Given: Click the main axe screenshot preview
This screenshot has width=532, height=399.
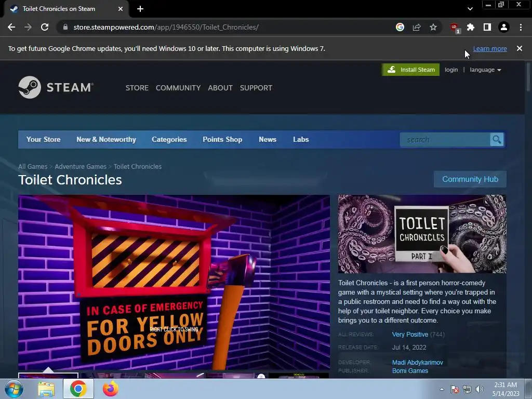Looking at the screenshot, I should tap(174, 282).
